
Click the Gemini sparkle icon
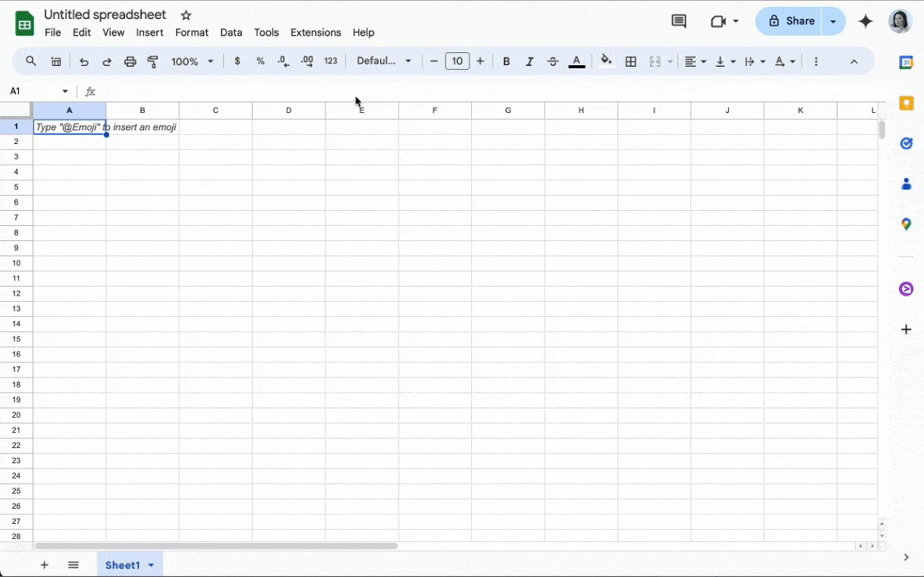[x=866, y=21]
